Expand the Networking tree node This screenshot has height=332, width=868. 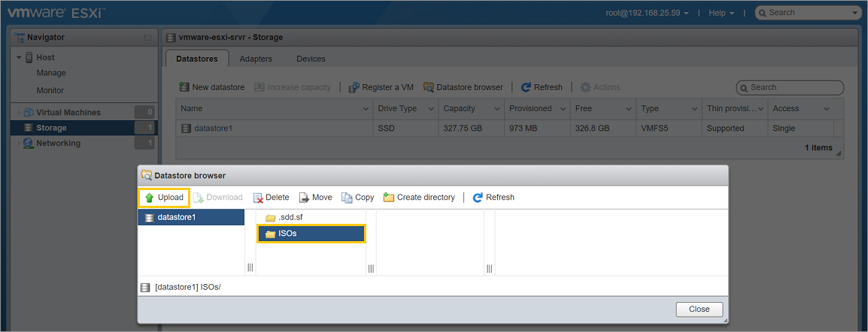[18, 143]
